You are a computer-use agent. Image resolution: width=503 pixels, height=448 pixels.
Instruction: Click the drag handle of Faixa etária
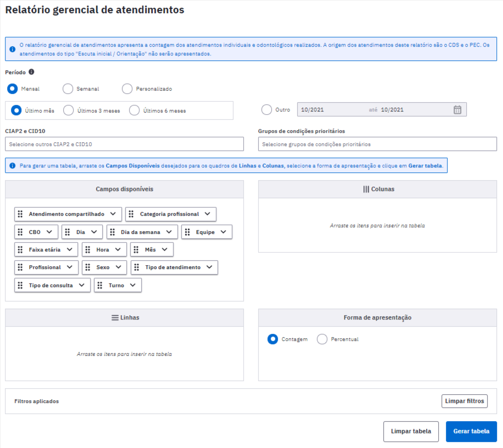[x=20, y=249]
